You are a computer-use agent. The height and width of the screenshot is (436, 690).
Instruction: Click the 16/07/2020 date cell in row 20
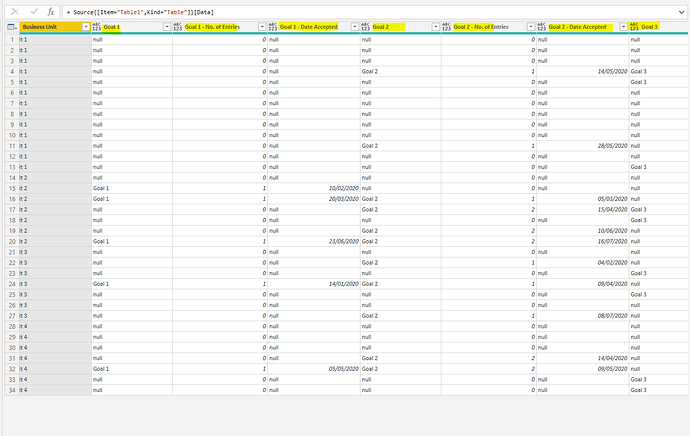pos(583,242)
